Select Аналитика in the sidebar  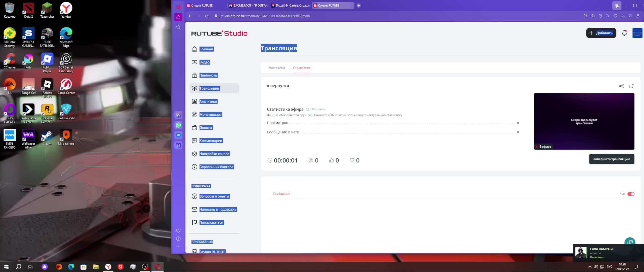[208, 101]
